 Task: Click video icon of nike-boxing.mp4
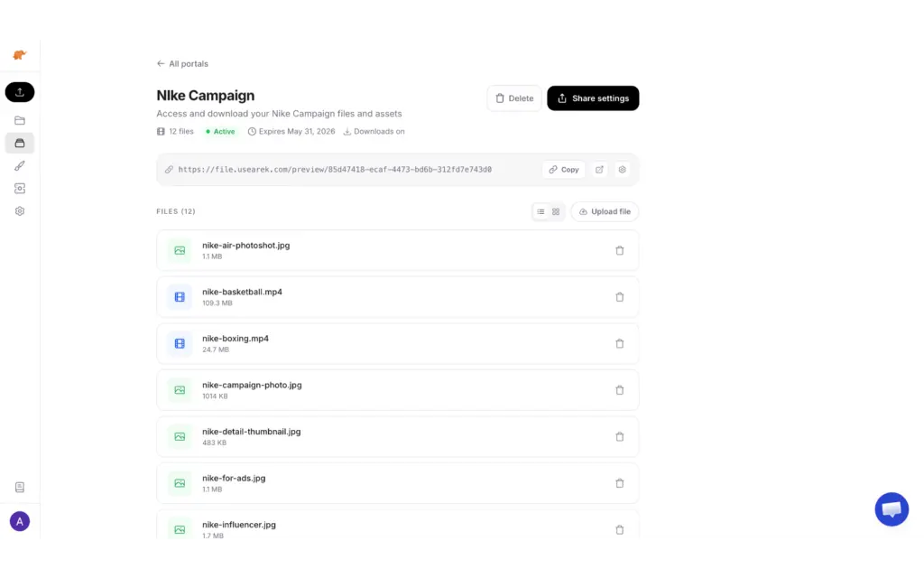click(x=180, y=344)
